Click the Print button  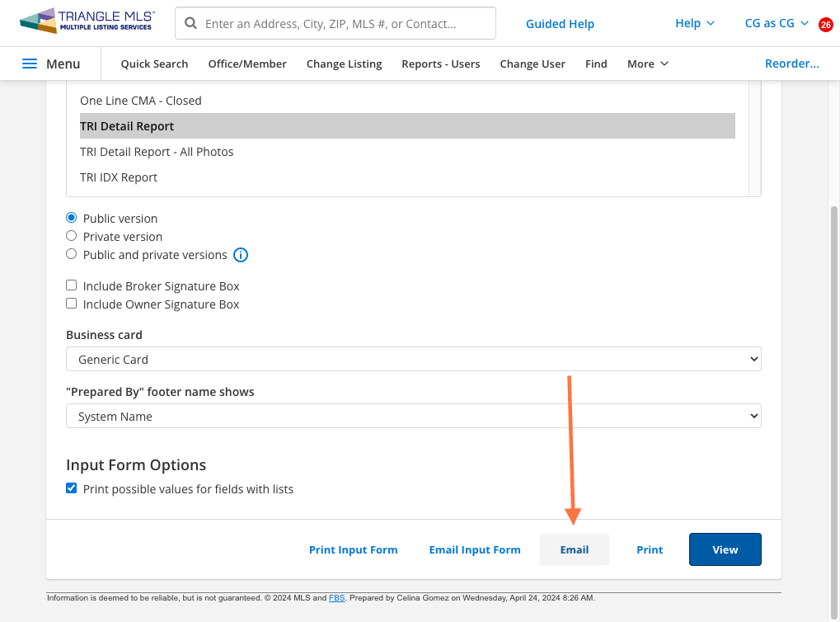[650, 549]
